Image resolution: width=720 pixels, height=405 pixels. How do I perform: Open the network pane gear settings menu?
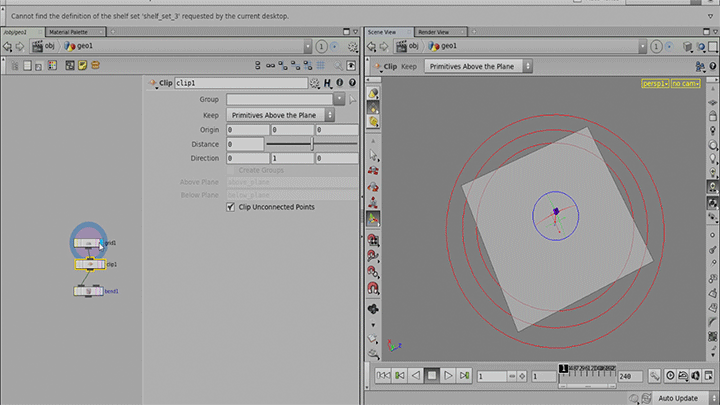click(x=353, y=46)
